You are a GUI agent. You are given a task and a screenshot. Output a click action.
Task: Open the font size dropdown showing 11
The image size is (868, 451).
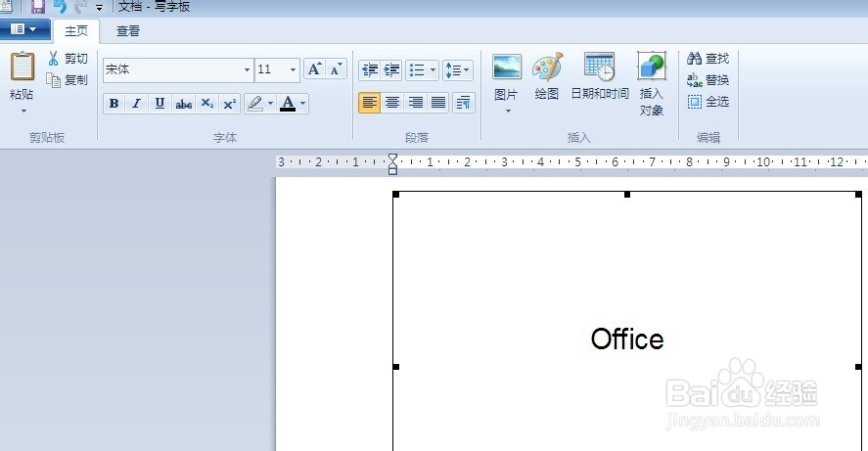[293, 69]
